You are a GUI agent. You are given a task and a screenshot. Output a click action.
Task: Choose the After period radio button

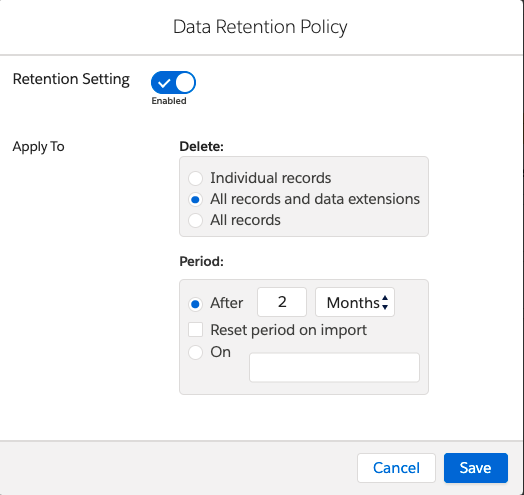pyautogui.click(x=195, y=304)
